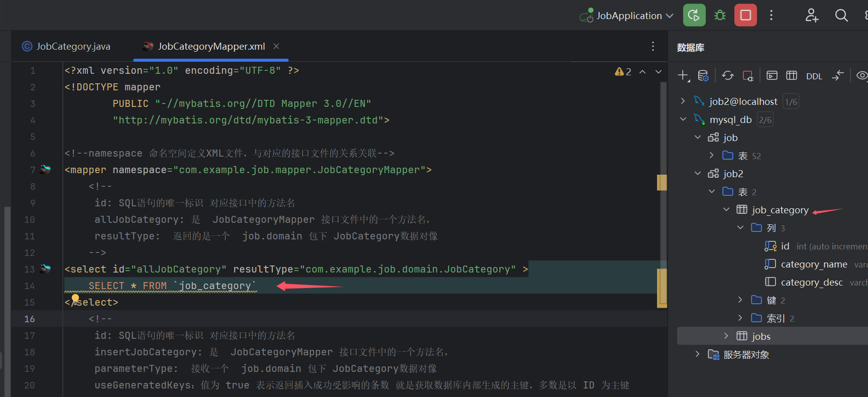
Task: Disconnect the data source (red stop icon)
Action: point(748,76)
